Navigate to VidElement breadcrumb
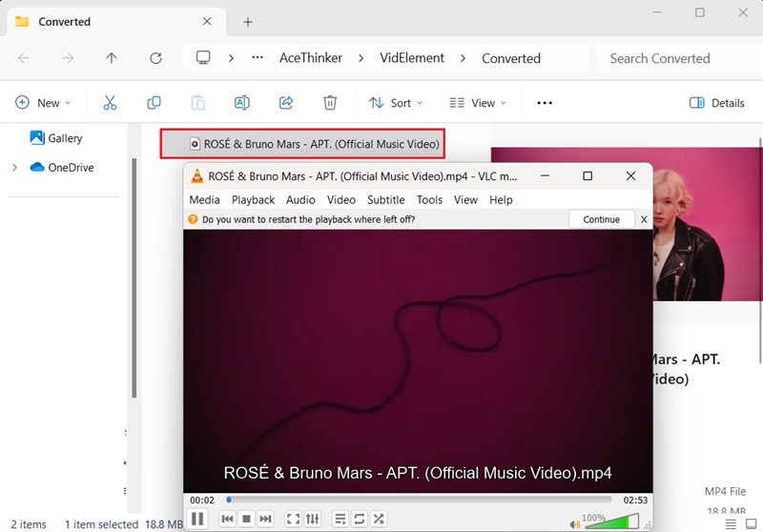This screenshot has width=763, height=532. 412,58
